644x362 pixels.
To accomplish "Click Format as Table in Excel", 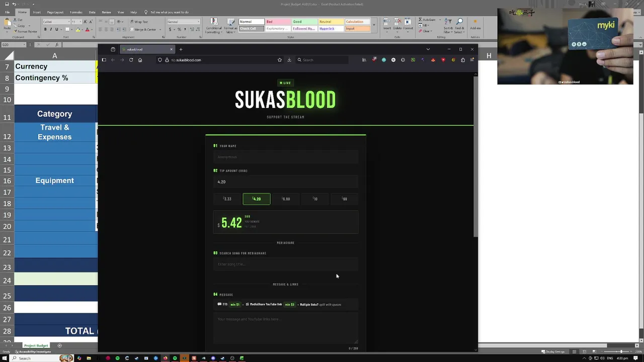I will [230, 25].
